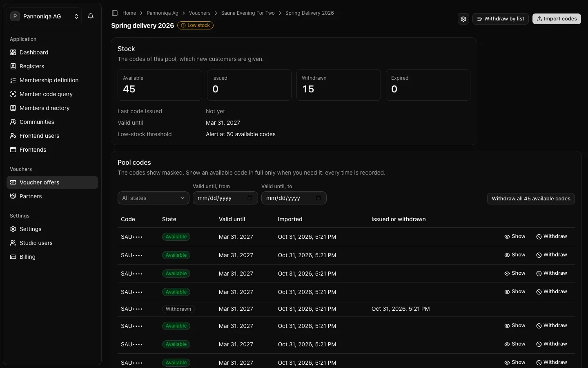Click the Frontends icon
This screenshot has width=588, height=368.
click(13, 150)
